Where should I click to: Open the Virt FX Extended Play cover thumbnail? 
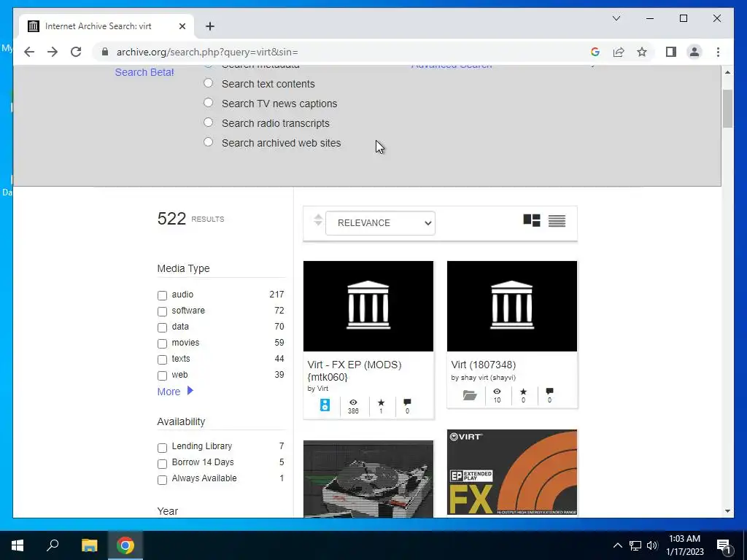click(512, 472)
